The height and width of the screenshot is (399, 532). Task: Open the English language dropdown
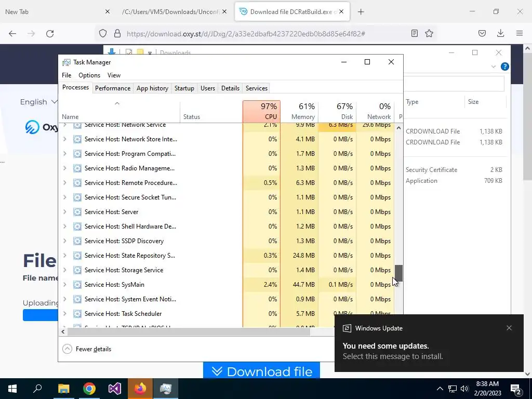(38, 102)
